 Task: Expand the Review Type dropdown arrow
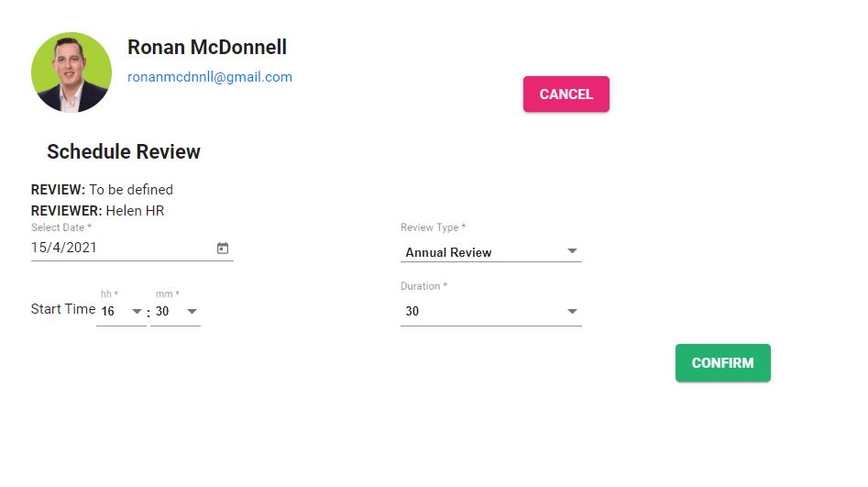click(x=572, y=251)
